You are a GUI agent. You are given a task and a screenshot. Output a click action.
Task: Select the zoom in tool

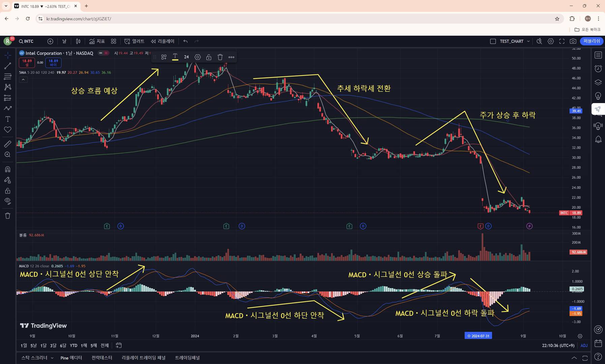coord(7,155)
